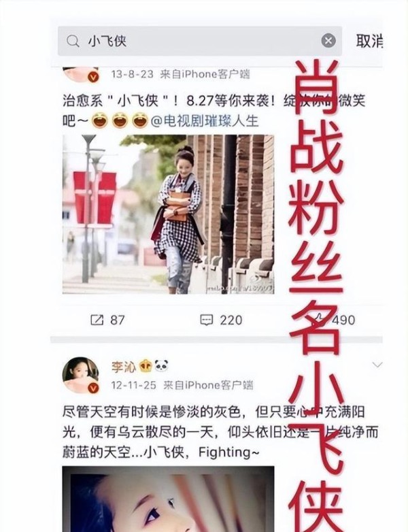Viewport: 408px width, 532px height.
Task: Open the first post's partially hidden avatar
Action: pos(81,75)
